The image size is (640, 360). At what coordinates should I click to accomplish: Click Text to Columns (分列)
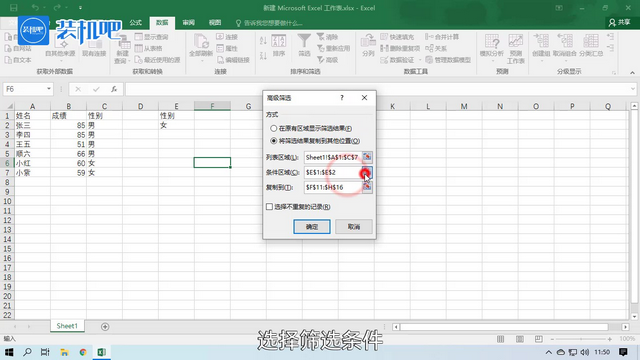[x=368, y=46]
